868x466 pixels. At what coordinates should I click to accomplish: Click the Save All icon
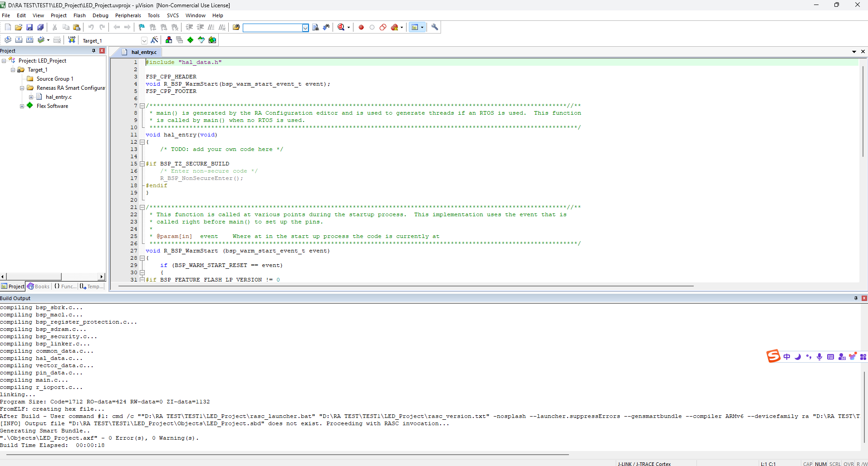point(40,27)
